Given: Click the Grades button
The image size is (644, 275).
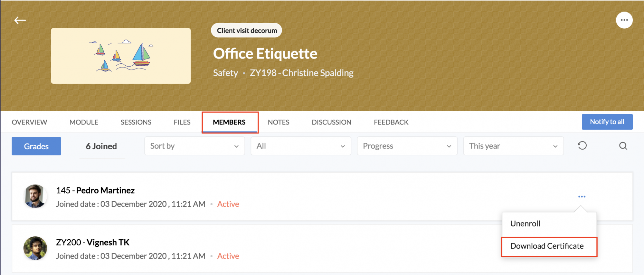Looking at the screenshot, I should pyautogui.click(x=36, y=146).
